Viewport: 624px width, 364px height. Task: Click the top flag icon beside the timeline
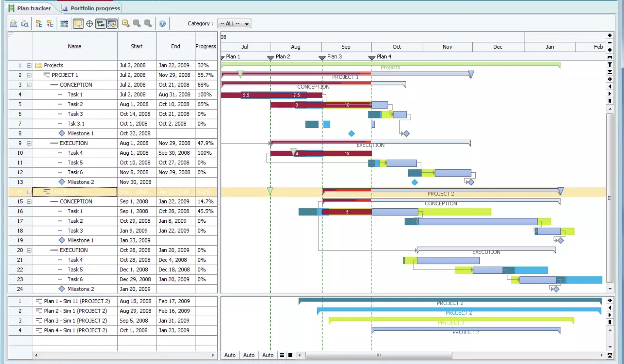610,57
